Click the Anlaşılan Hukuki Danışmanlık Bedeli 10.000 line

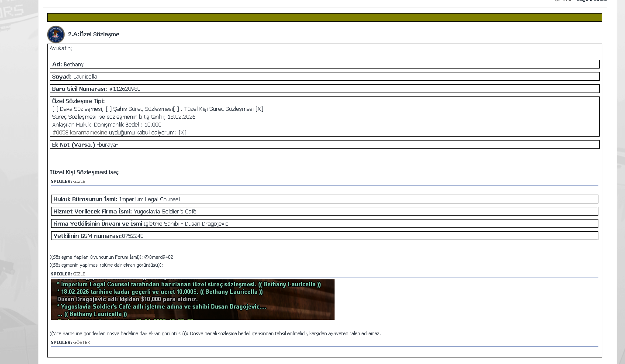(107, 125)
